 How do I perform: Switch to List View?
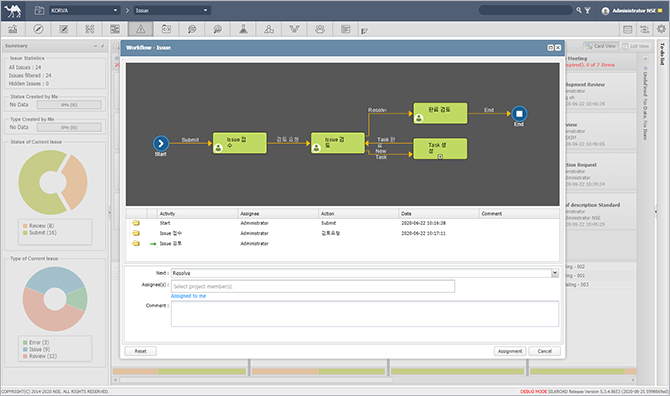click(635, 46)
